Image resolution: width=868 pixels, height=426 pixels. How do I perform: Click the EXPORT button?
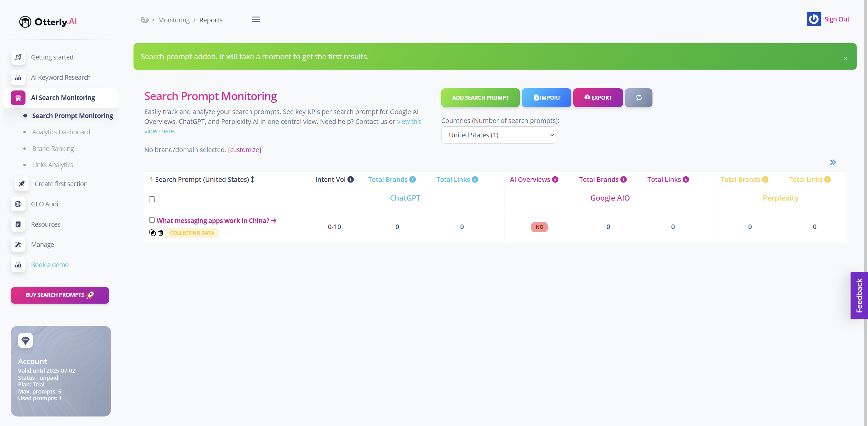click(x=598, y=98)
